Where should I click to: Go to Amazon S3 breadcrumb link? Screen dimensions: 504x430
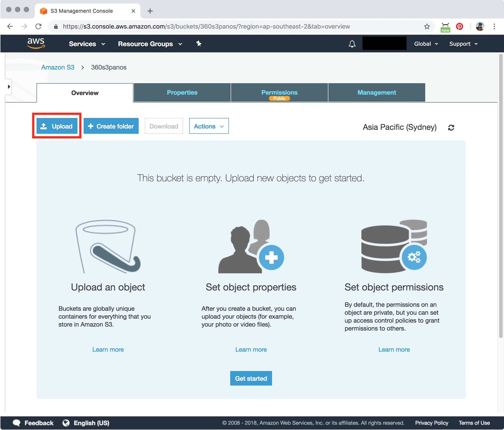58,67
